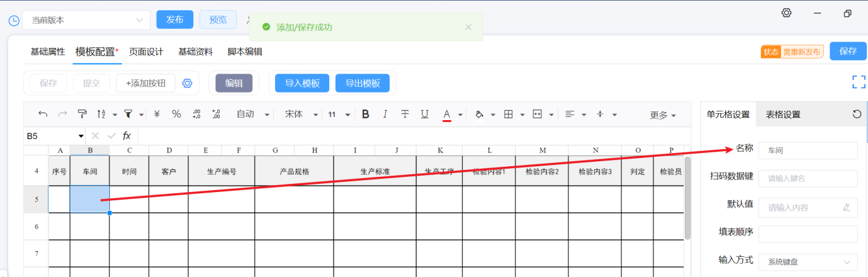Switch to 基础资料 tab

(x=195, y=52)
